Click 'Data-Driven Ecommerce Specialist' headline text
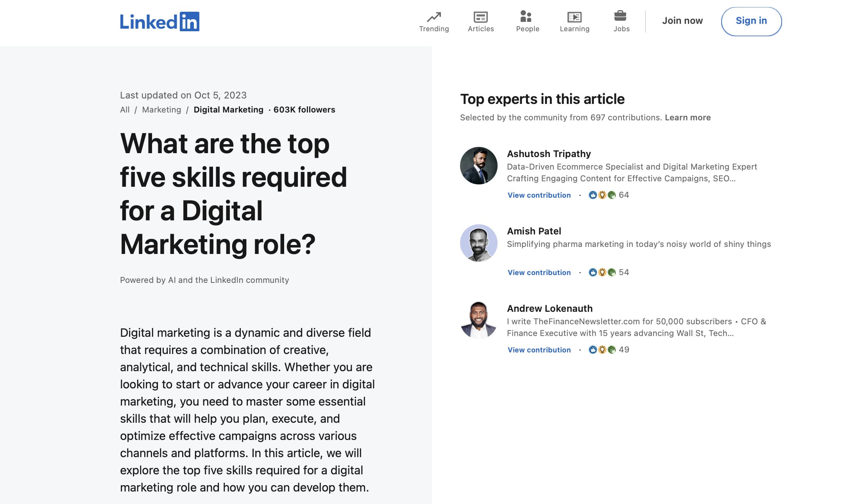 [632, 173]
